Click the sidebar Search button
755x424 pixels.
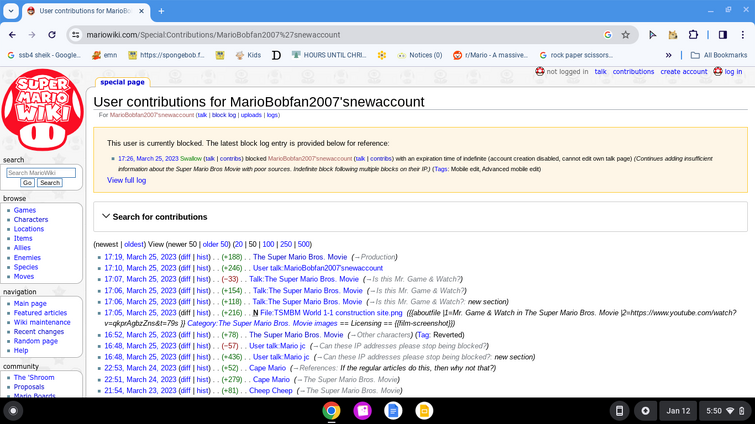click(50, 183)
